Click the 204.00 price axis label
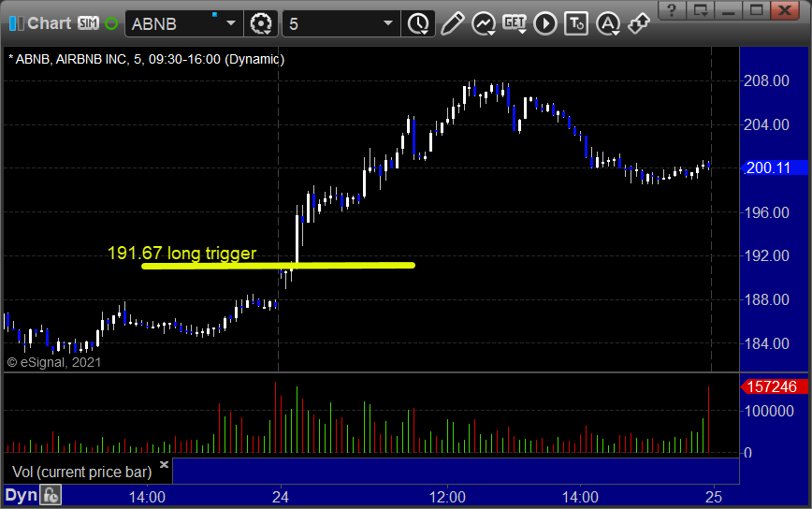The width and height of the screenshot is (812, 509). pyautogui.click(x=766, y=124)
